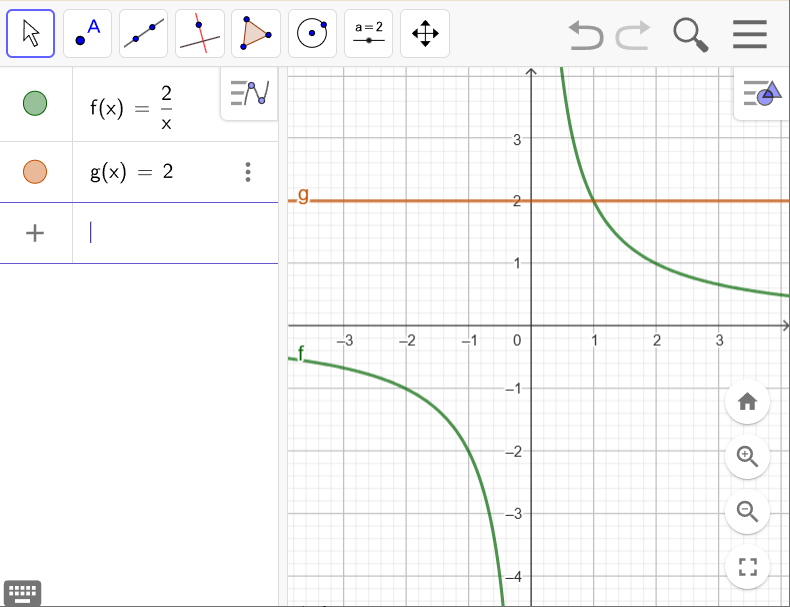Undo the last action

click(x=586, y=35)
